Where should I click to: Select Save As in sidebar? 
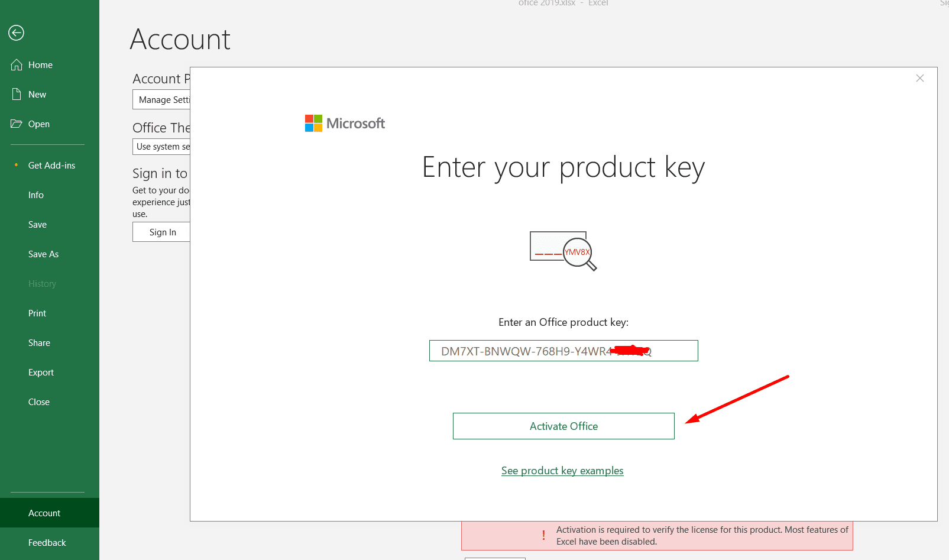point(43,254)
